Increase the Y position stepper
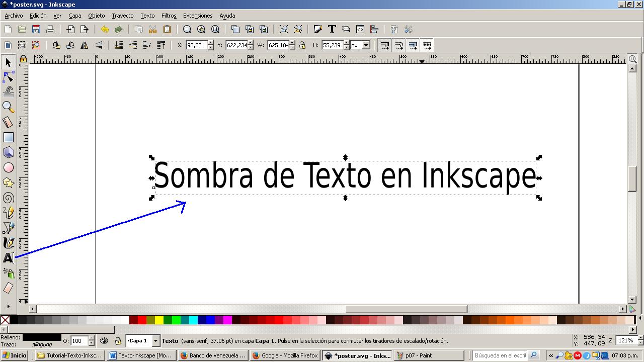Screen dimensions: 644x362 tap(251, 43)
